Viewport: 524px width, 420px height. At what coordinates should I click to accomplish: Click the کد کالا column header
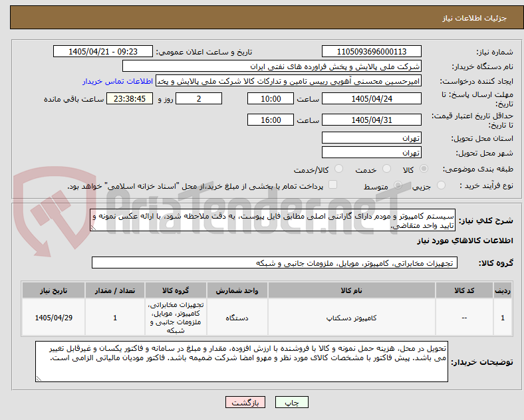pos(464,290)
